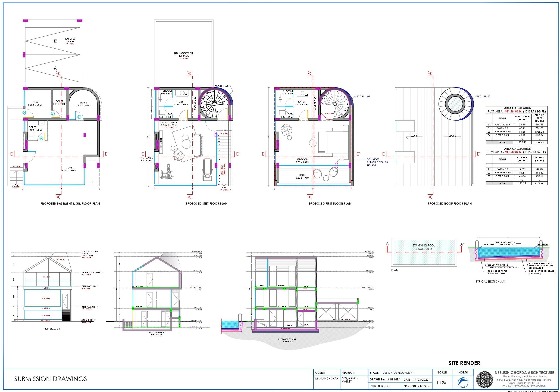Click the north arrow compass symbol
The image size is (560, 392).
point(463,383)
